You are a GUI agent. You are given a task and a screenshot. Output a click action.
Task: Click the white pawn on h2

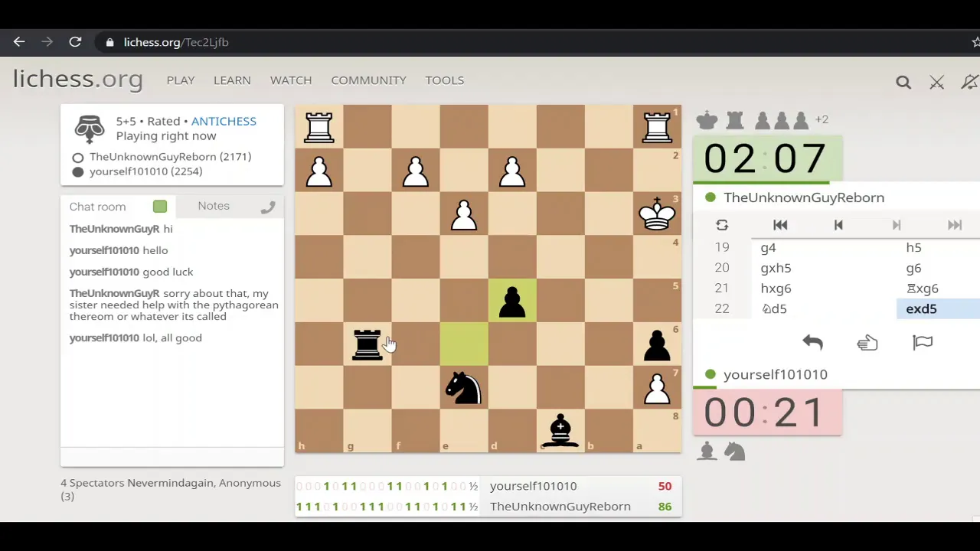pos(319,170)
